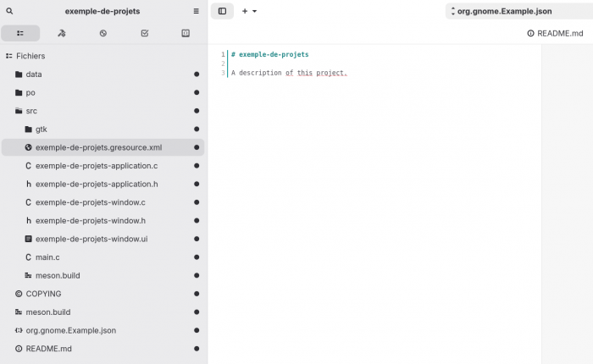Image resolution: width=593 pixels, height=364 pixels.
Task: Open the org.gnome.Example.json file switcher
Action: [x=518, y=11]
